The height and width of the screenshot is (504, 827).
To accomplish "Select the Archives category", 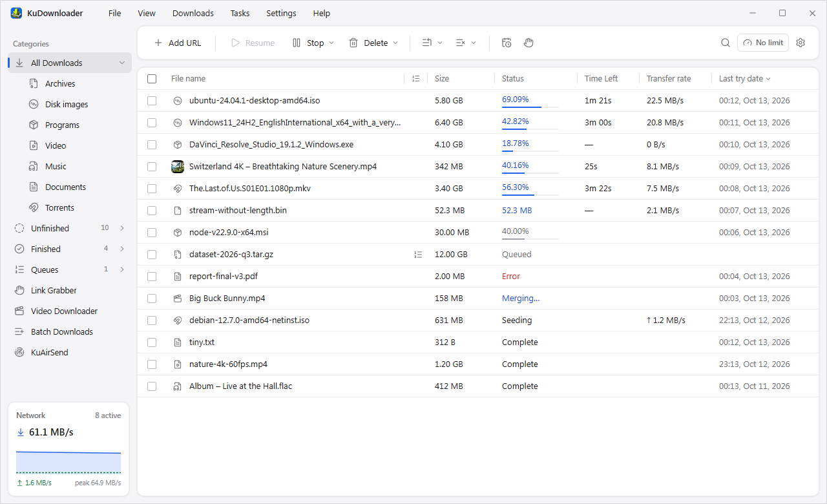I will tap(70, 84).
